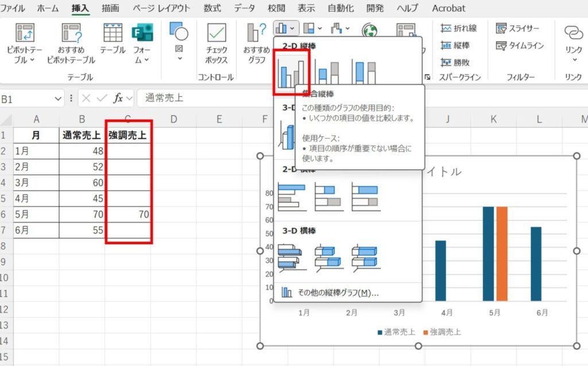
Task: Open the Name Box dropdown arrow
Action: pyautogui.click(x=57, y=98)
